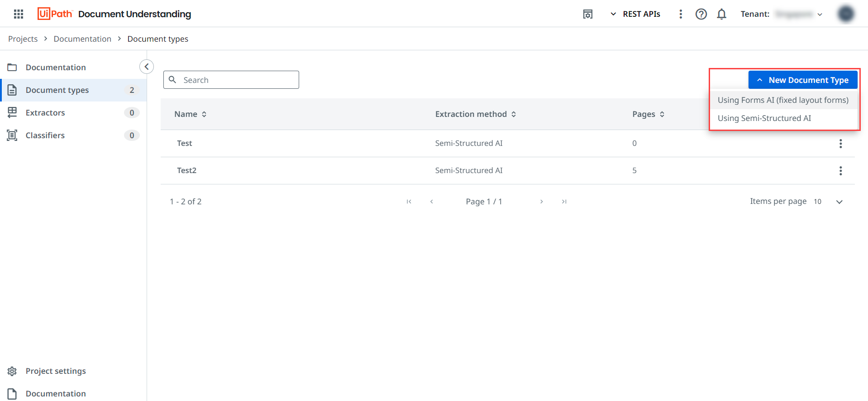This screenshot has height=401, width=868.
Task: Select Extractors in the sidebar
Action: [x=73, y=113]
